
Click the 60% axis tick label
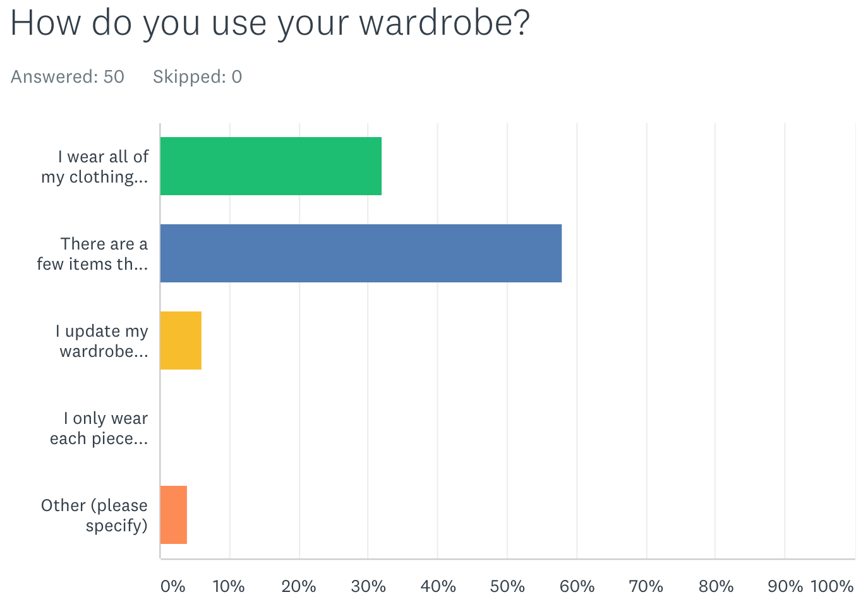(x=577, y=586)
